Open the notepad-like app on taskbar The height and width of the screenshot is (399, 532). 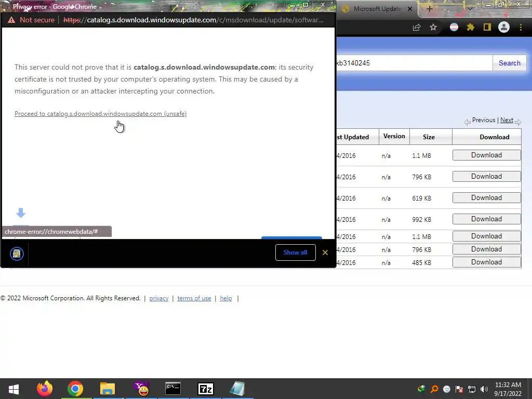coord(237,389)
